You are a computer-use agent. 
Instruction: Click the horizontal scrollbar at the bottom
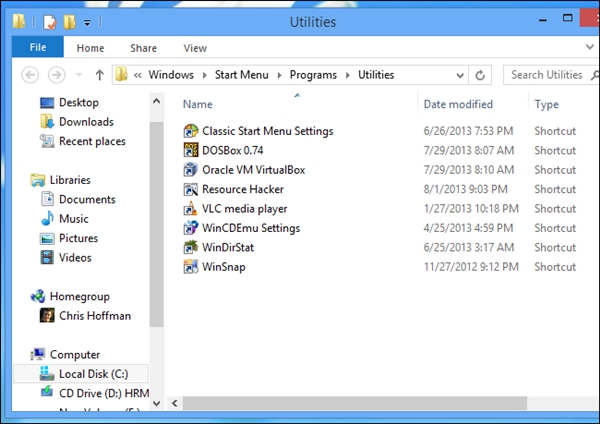[354, 403]
